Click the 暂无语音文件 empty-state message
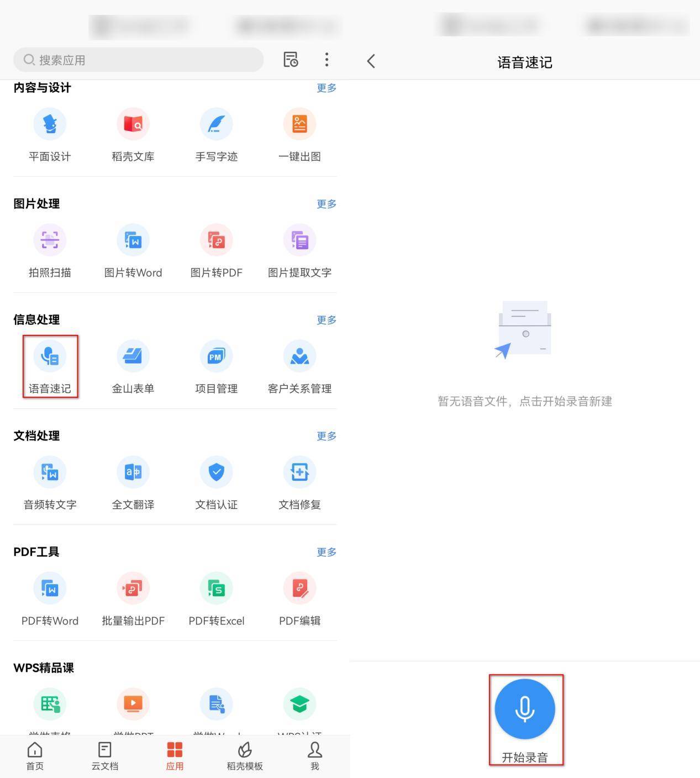The image size is (700, 778). (x=525, y=401)
